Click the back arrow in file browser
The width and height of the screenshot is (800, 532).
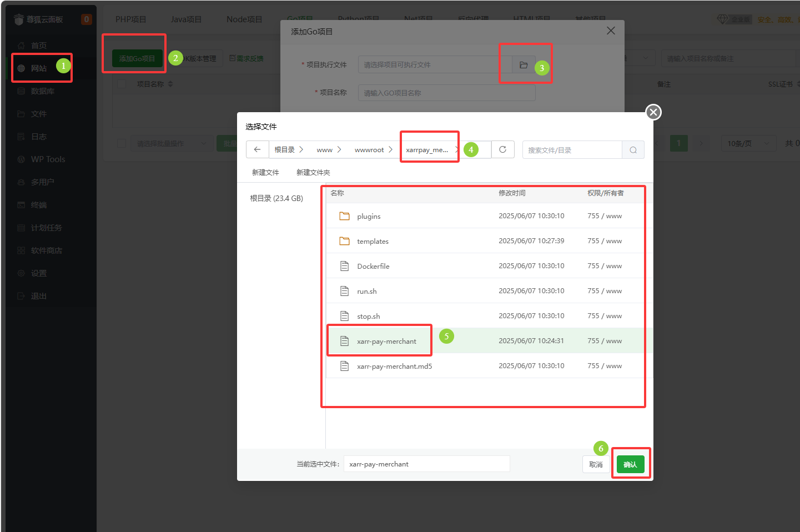coord(257,150)
